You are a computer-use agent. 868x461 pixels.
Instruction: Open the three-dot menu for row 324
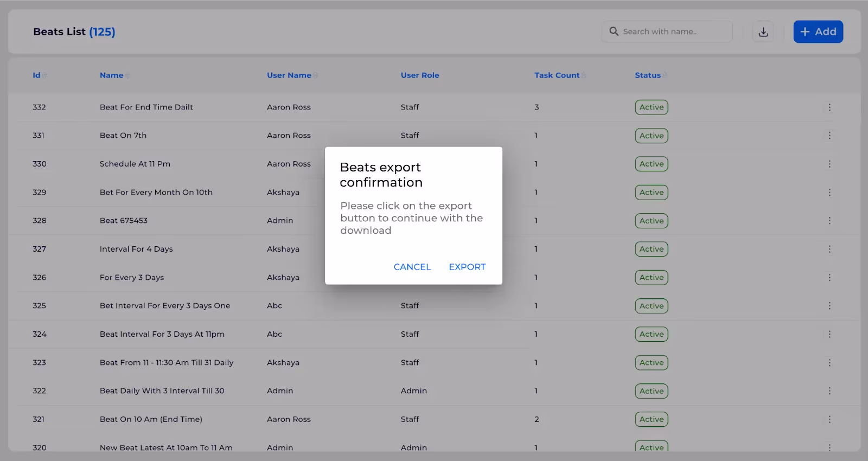point(829,334)
